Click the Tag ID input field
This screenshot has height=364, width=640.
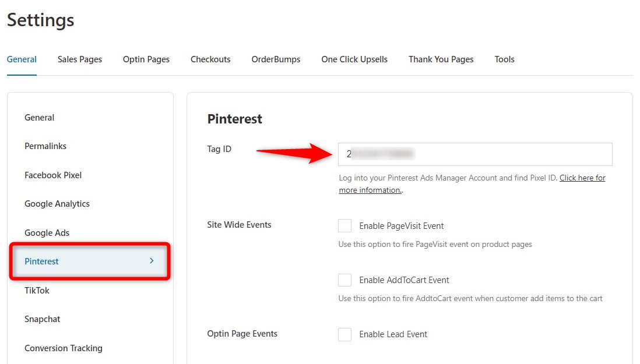pos(474,154)
